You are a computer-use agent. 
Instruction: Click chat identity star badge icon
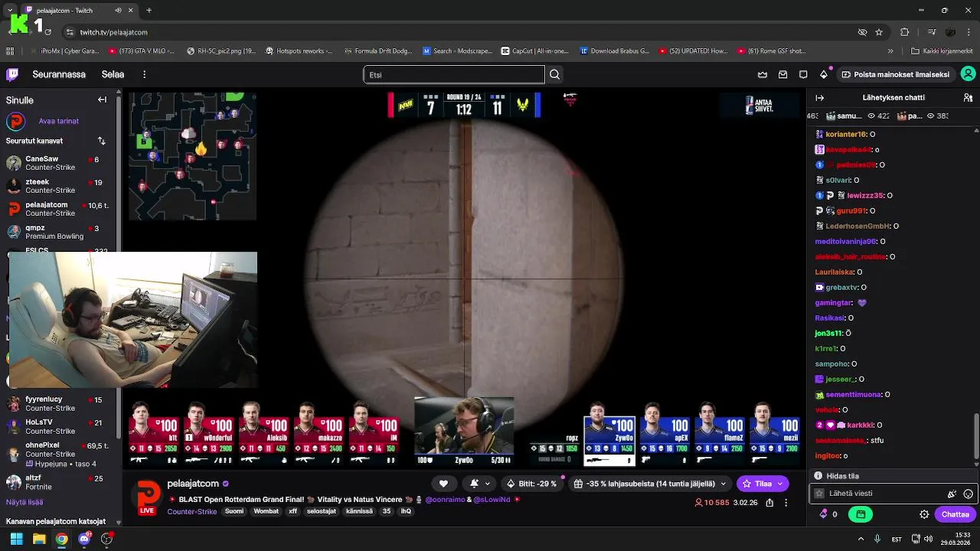819,494
